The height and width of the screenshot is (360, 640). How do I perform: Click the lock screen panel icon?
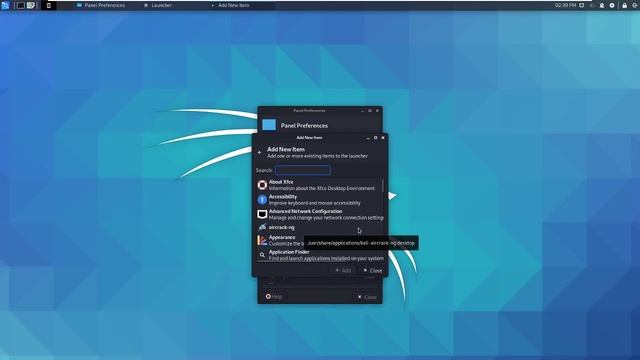[x=624, y=5]
